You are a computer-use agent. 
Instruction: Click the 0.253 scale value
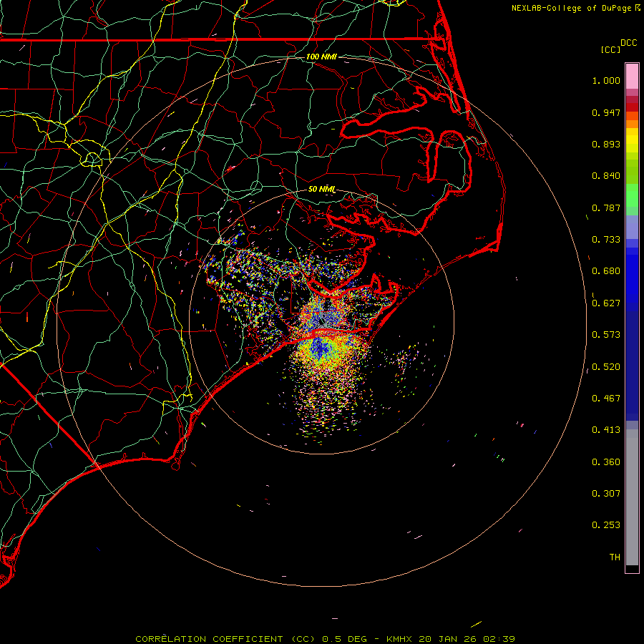(606, 525)
